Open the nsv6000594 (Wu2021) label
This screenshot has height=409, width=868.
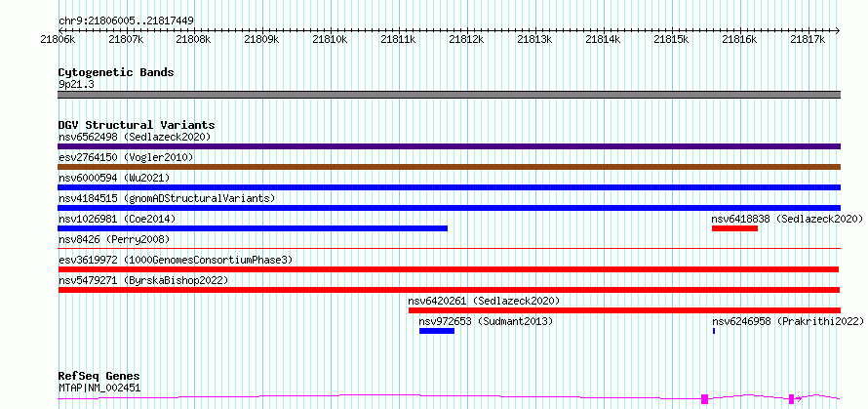tap(114, 178)
